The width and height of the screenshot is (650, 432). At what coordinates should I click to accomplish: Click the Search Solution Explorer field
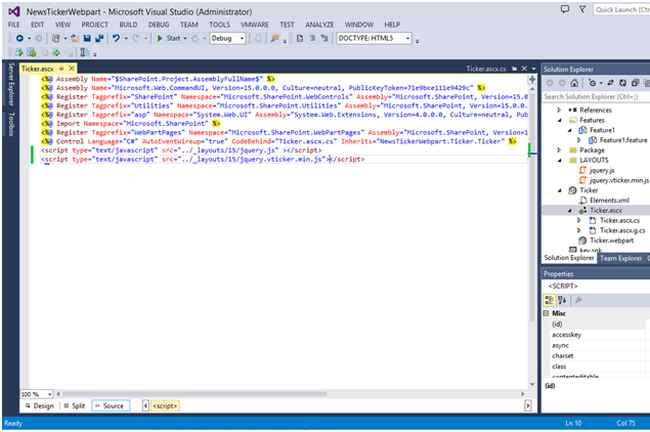(x=596, y=97)
